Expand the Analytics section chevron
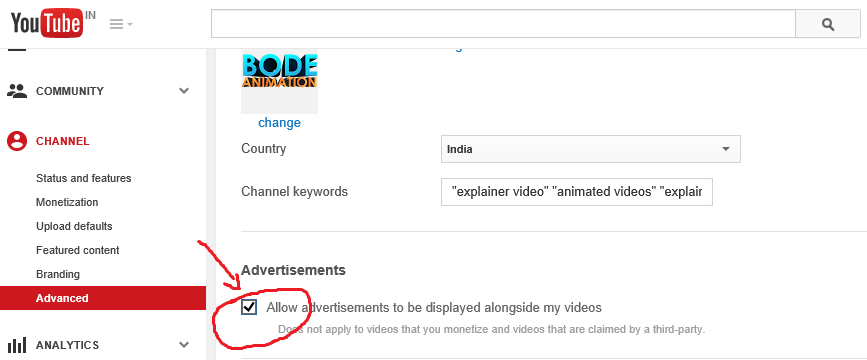Viewport: 867px width, 360px height. coord(184,345)
